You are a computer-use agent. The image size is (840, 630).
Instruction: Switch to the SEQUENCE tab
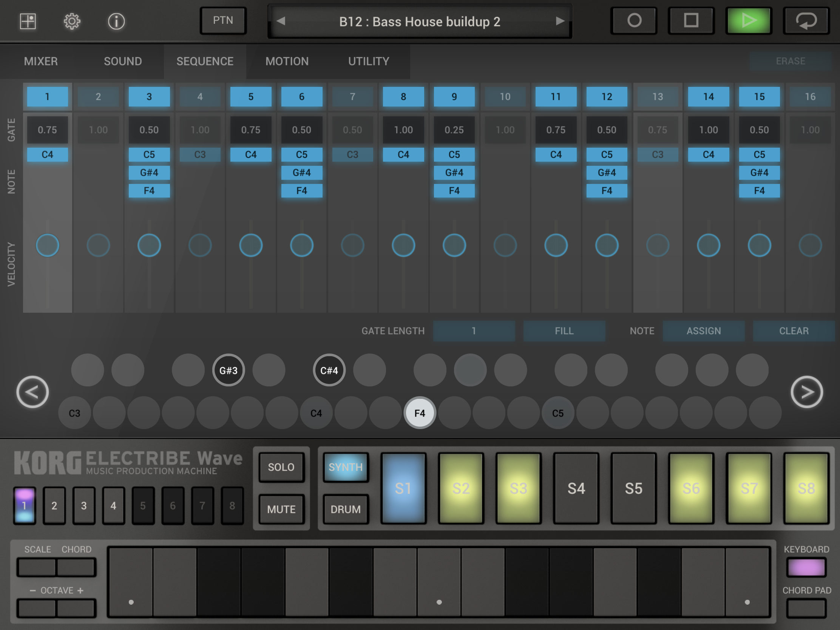205,61
